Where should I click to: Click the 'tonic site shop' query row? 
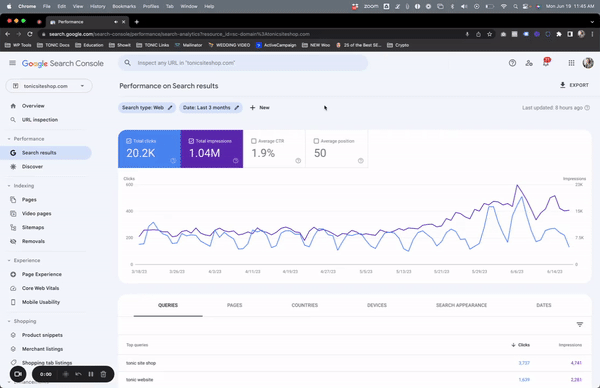coord(354,363)
